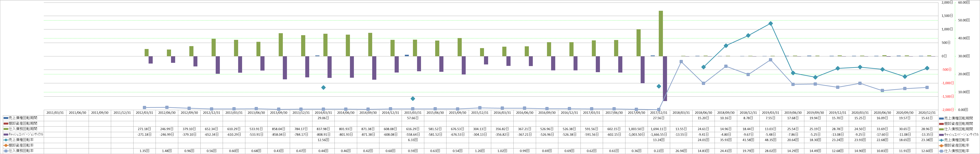980x154 pixels.
Task: Select the 2013/09/30 date column header
Action: point(279,113)
